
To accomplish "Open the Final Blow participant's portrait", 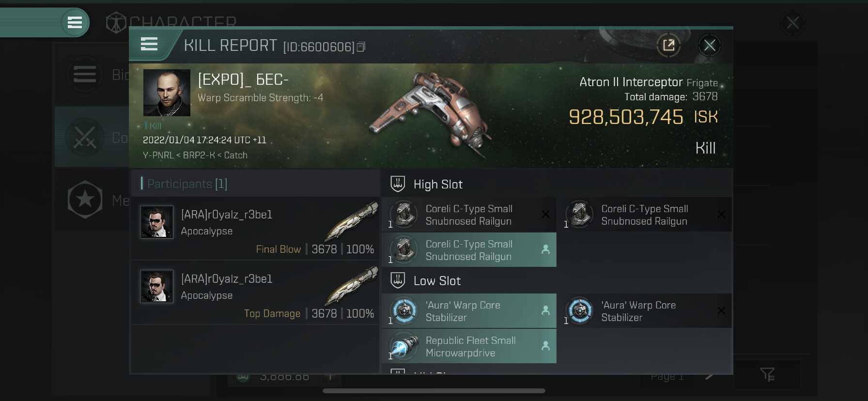I will (x=156, y=222).
